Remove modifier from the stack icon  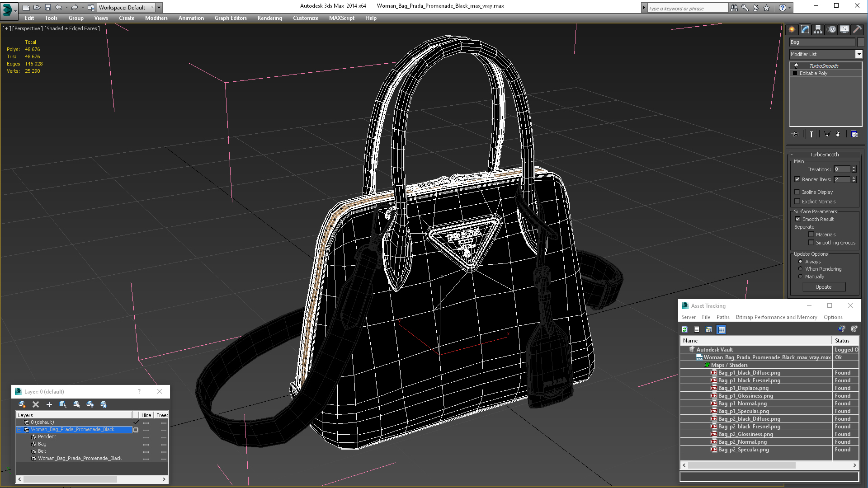(x=838, y=134)
